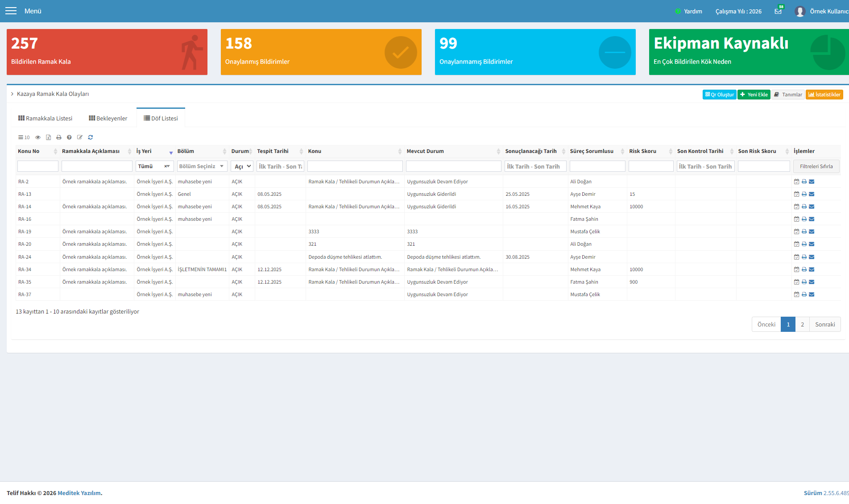
Task: Click the edit pencil icon in toolbar
Action: 80,137
